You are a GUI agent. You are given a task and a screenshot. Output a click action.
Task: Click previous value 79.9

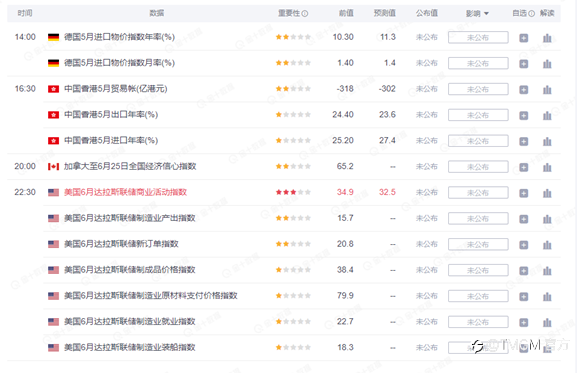pyautogui.click(x=345, y=295)
